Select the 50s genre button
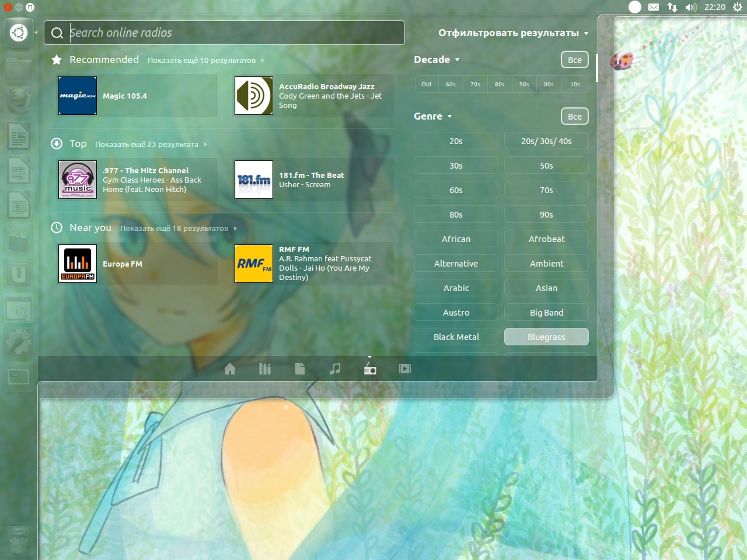 coord(546,165)
